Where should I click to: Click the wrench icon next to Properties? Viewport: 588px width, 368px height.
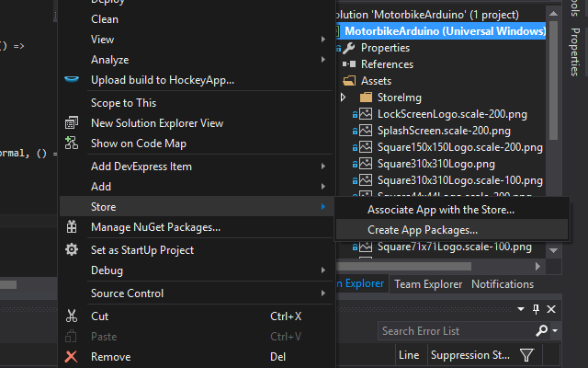[x=349, y=48]
